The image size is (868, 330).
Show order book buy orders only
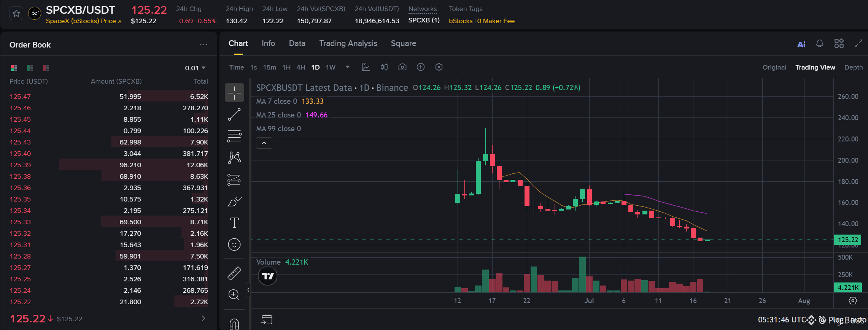30,68
